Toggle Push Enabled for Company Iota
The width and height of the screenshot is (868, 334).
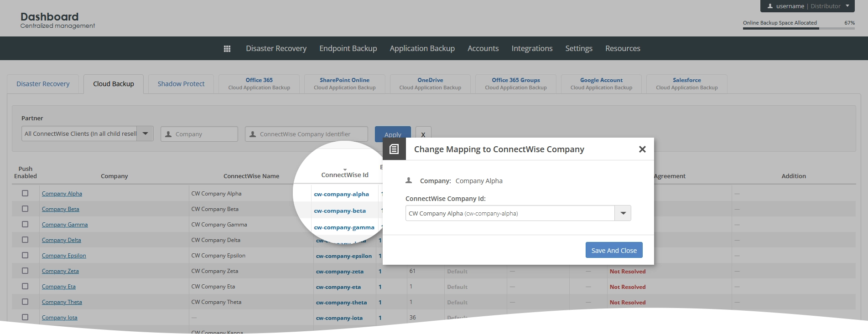click(x=25, y=317)
